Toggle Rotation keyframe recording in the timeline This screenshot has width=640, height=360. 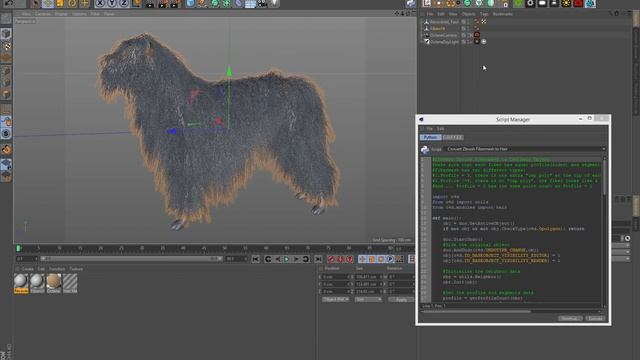(381, 259)
